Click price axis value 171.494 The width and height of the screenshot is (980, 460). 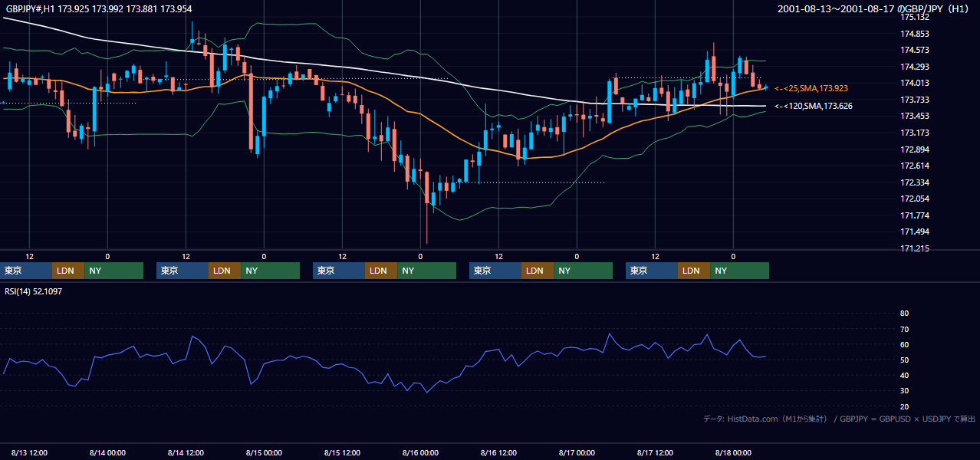tap(915, 232)
